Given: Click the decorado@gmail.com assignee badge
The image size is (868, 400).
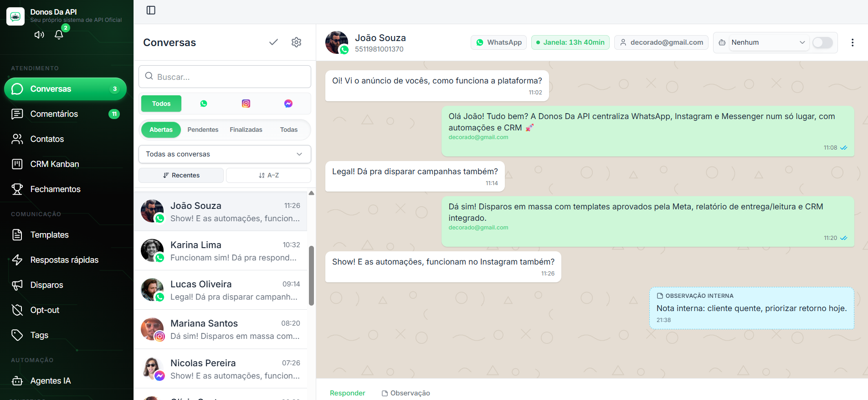Looking at the screenshot, I should click(x=661, y=42).
